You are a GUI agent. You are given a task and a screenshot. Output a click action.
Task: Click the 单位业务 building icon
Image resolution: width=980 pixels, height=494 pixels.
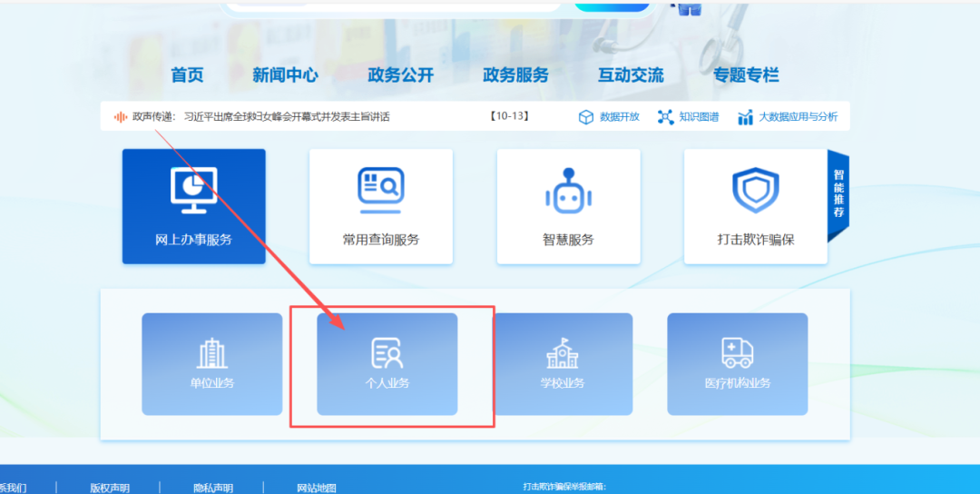click(211, 352)
